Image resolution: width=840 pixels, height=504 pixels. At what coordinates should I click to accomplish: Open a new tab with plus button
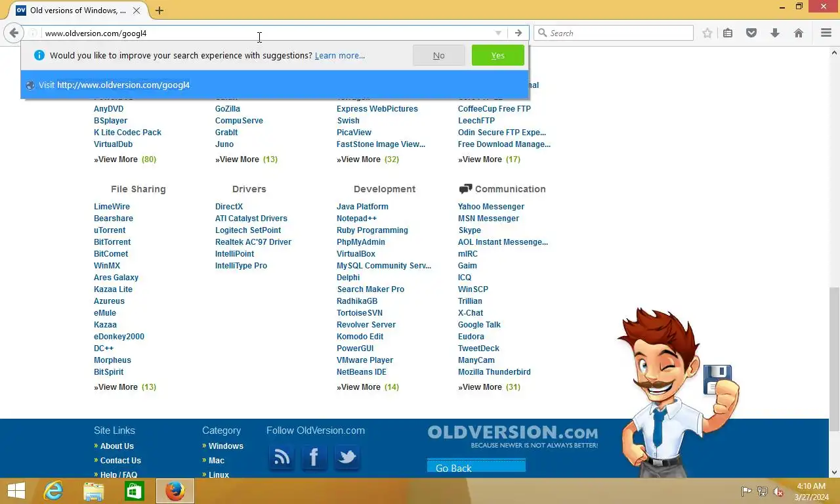(x=159, y=10)
